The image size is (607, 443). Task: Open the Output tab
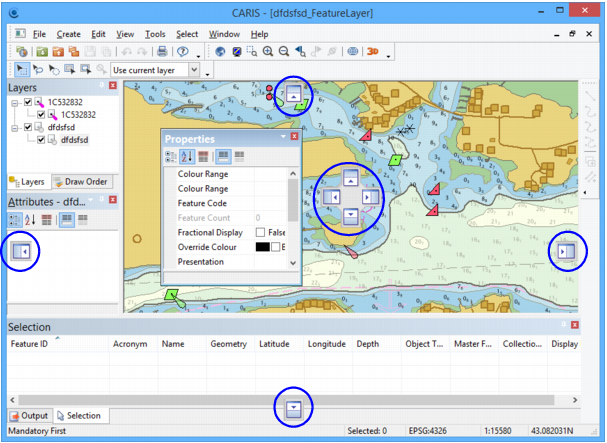30,415
